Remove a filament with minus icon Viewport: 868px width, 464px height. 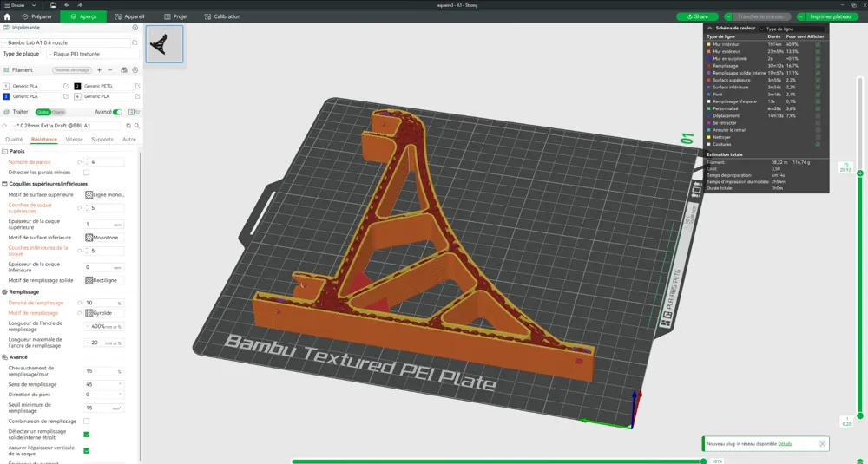[109, 70]
